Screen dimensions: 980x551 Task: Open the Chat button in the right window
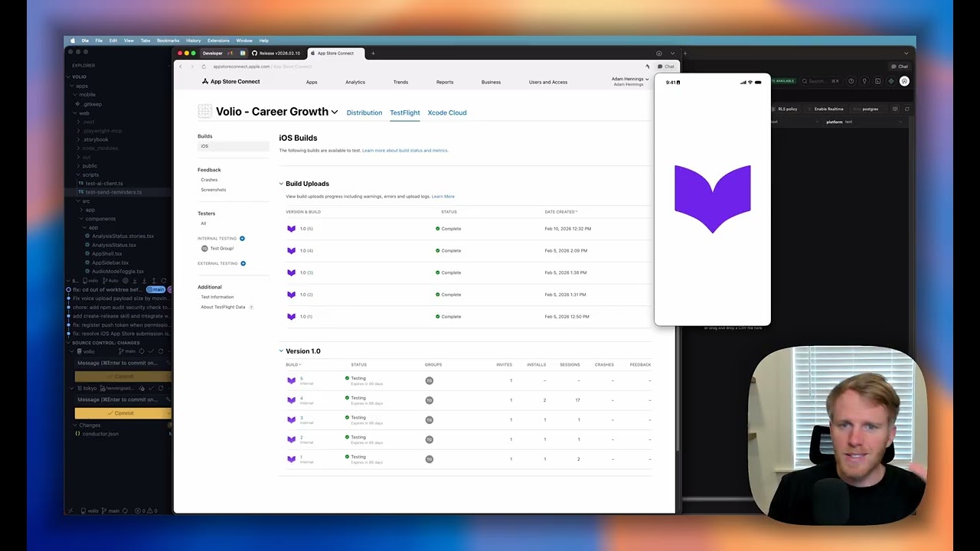[x=900, y=67]
